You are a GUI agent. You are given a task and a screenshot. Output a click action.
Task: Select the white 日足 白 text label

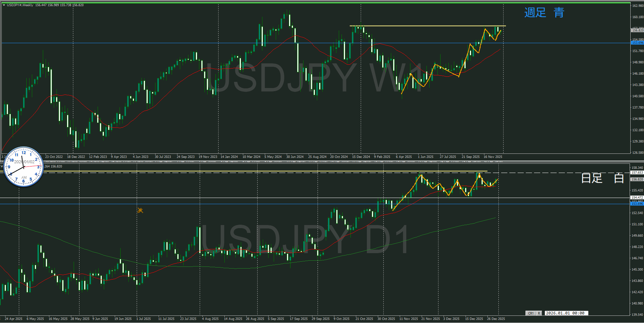pos(602,178)
